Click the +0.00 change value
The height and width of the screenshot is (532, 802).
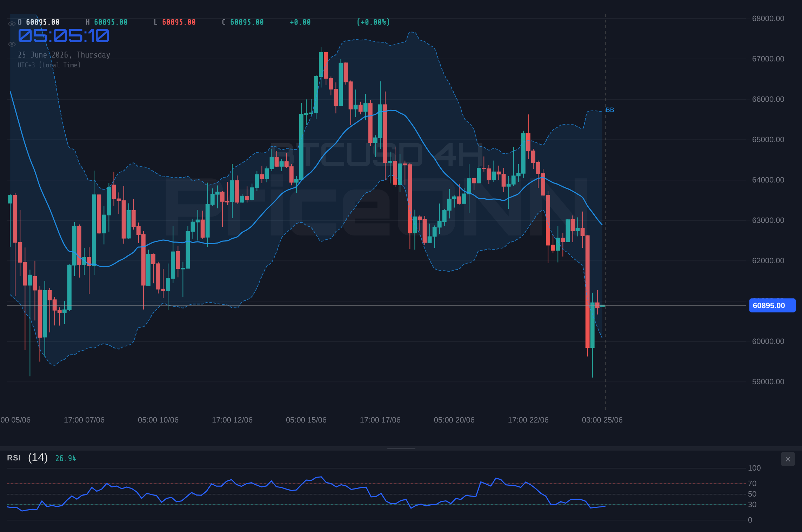click(300, 22)
